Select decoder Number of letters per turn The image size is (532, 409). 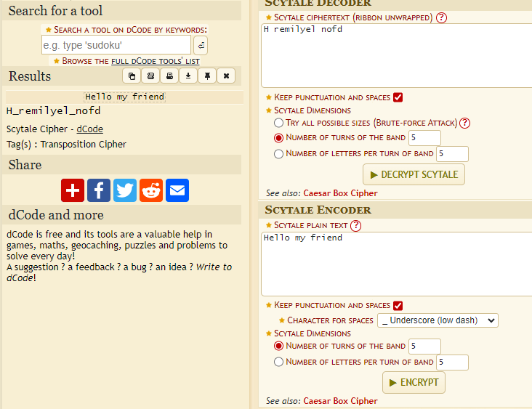tap(278, 154)
